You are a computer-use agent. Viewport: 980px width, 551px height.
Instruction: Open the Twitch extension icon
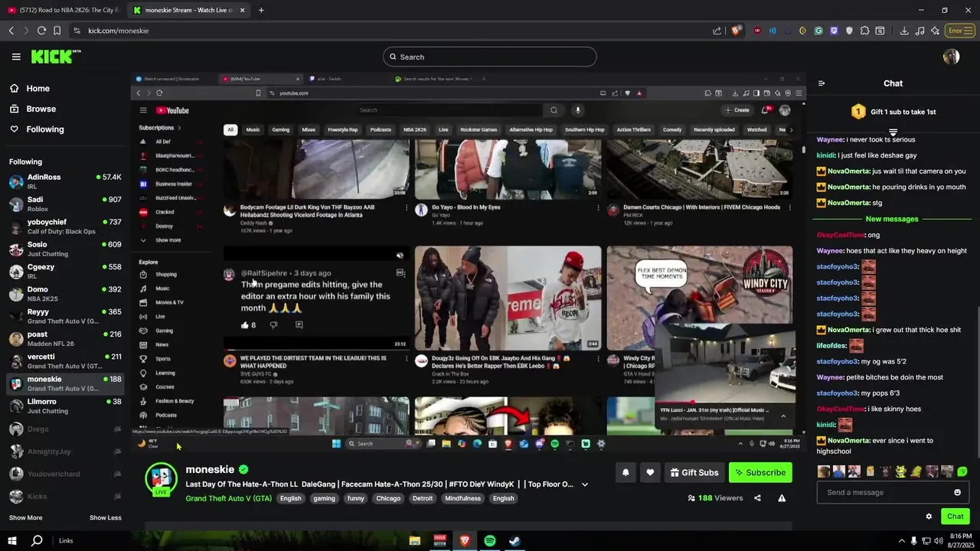[x=834, y=31]
